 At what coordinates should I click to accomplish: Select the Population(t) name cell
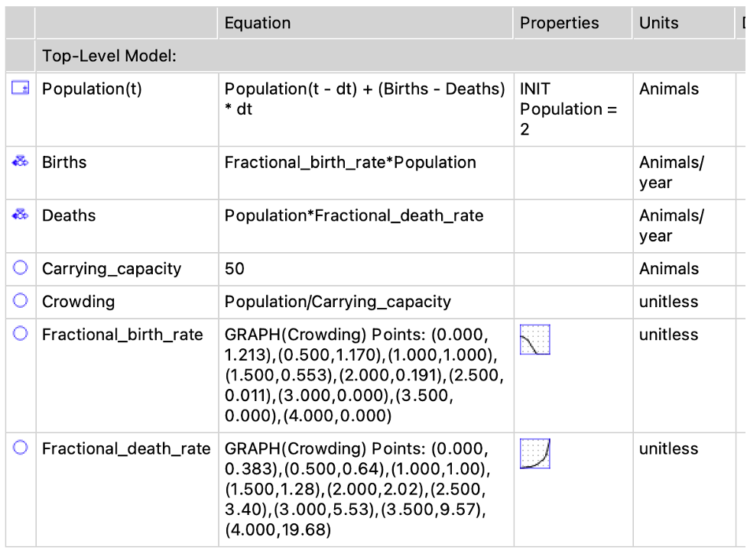click(x=127, y=109)
